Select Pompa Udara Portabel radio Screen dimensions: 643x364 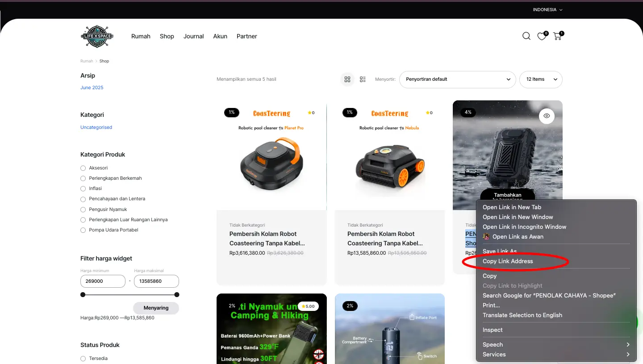tap(83, 230)
